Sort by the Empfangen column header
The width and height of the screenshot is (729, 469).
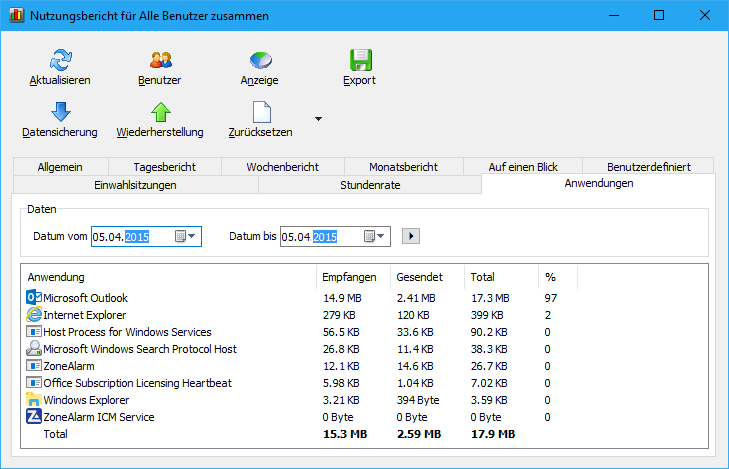(x=353, y=277)
